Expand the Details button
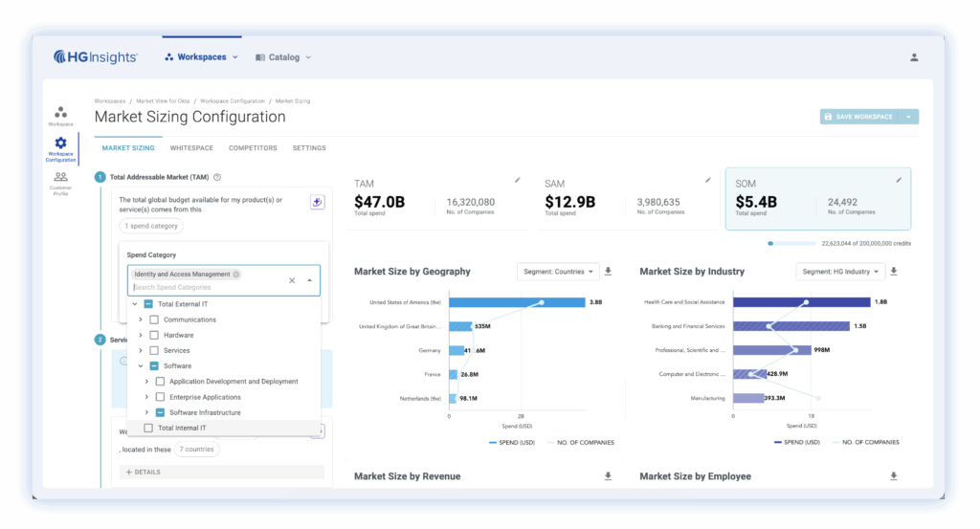This screenshot has height=529, width=980. point(144,472)
